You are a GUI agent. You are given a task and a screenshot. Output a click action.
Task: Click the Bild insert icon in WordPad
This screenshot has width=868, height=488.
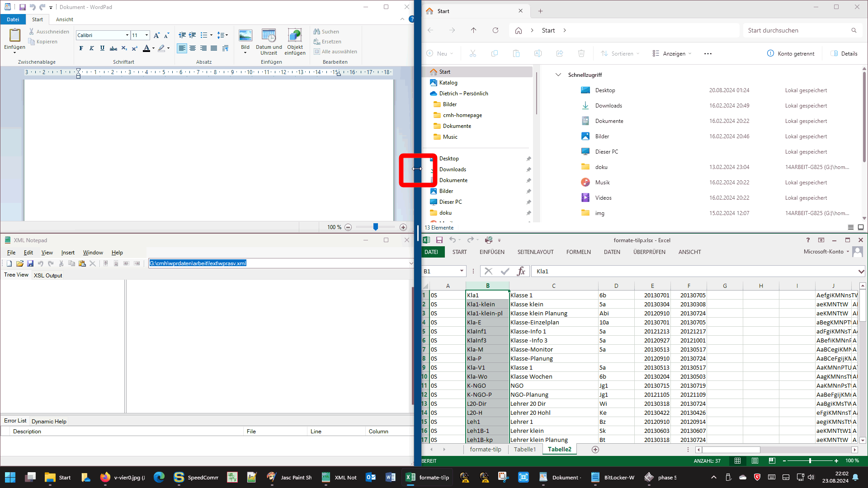click(x=245, y=36)
